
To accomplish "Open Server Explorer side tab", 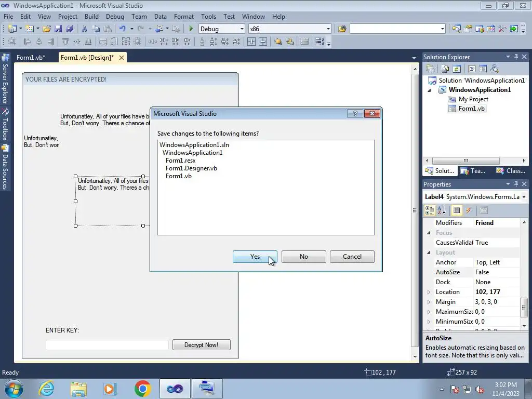I will 5,79.
